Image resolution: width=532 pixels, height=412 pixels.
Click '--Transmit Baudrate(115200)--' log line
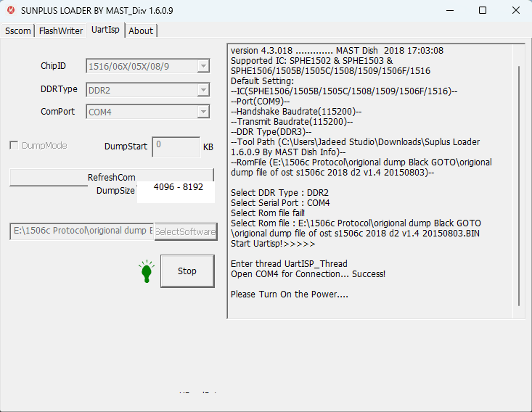292,121
